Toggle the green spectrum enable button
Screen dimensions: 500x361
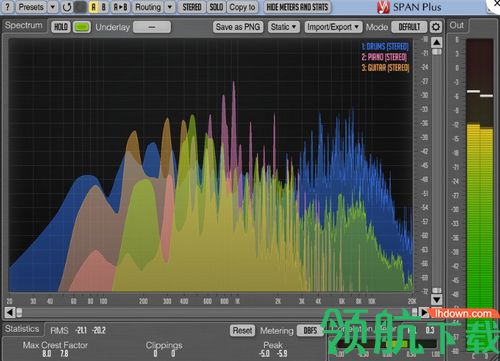(x=82, y=27)
